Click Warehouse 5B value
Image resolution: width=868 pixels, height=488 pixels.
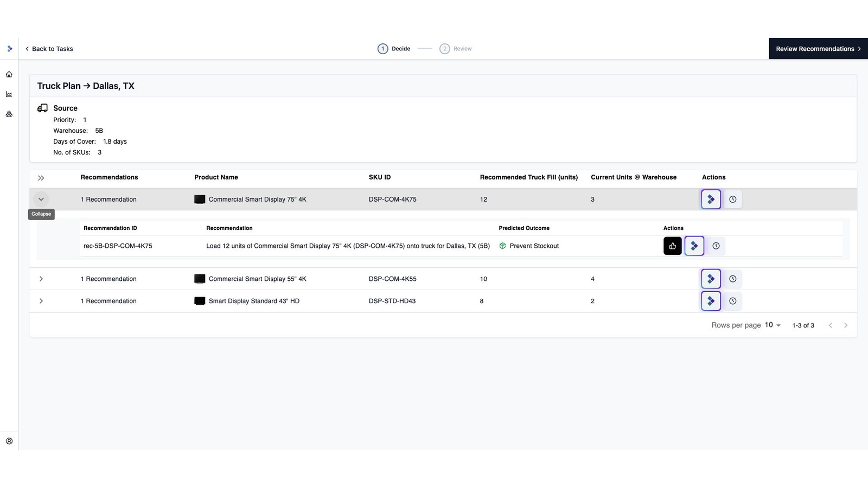99,131
